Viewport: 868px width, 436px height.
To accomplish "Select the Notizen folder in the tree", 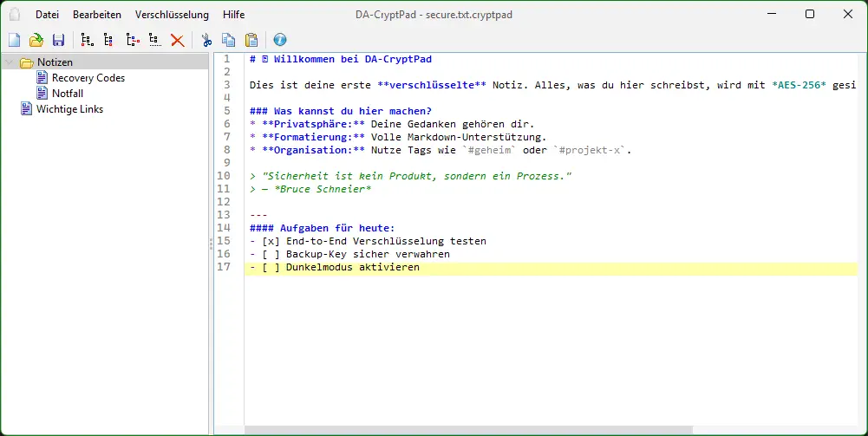I will tap(55, 62).
